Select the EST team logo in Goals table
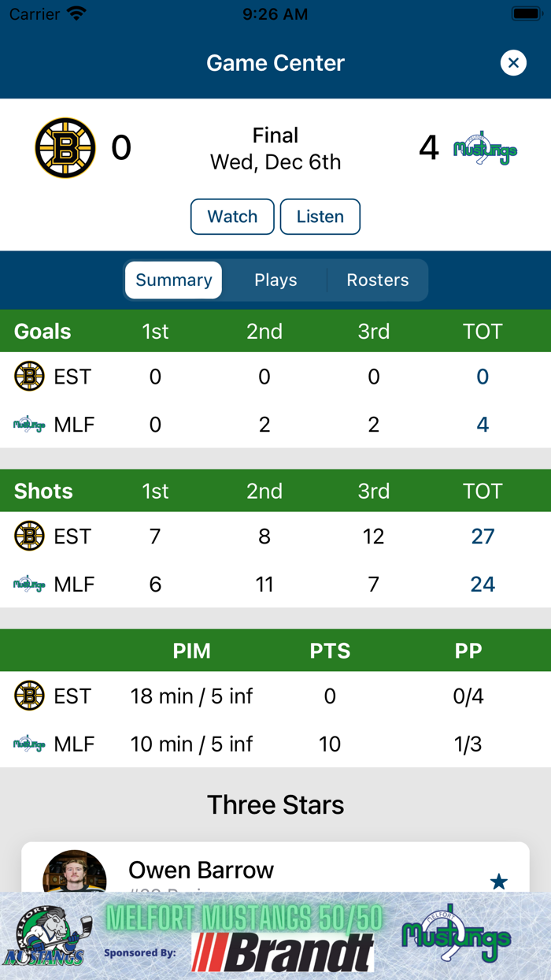The height and width of the screenshot is (980, 551). tap(28, 377)
